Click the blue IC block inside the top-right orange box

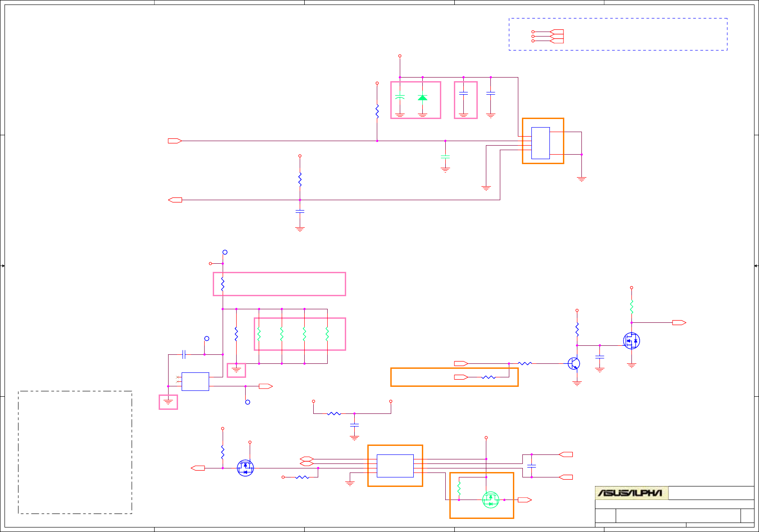click(x=540, y=143)
